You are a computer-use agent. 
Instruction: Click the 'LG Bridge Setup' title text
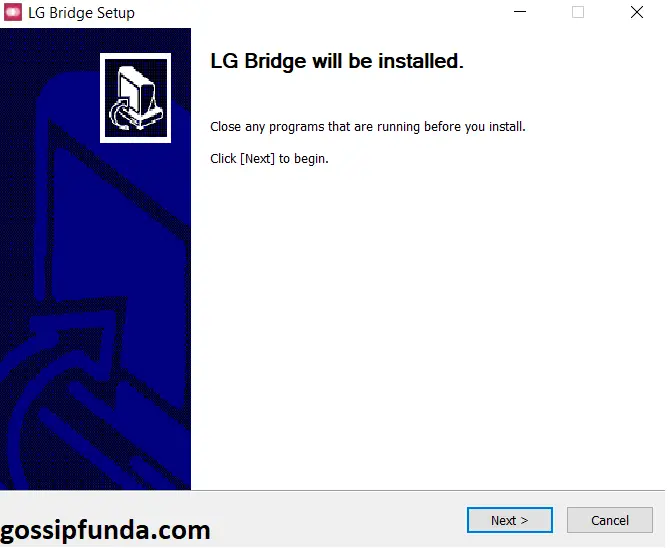pyautogui.click(x=81, y=13)
